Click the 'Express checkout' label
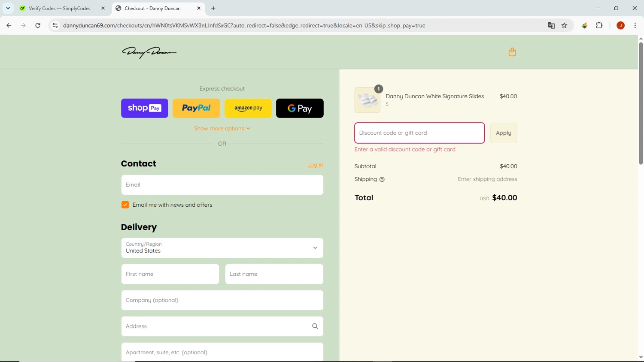 tap(222, 89)
